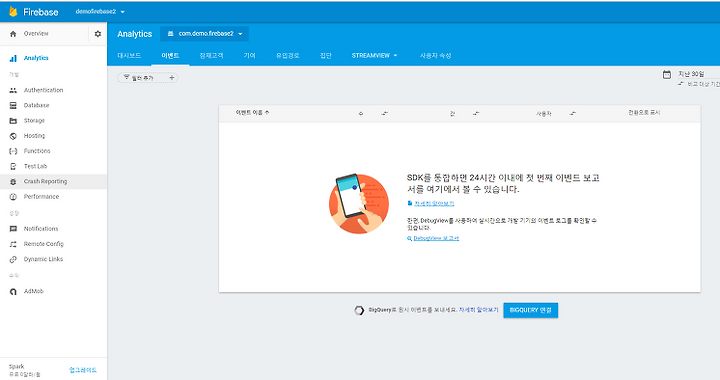Screen dimensions: 720x380
Task: Sort by 수 column header
Action: click(x=361, y=113)
